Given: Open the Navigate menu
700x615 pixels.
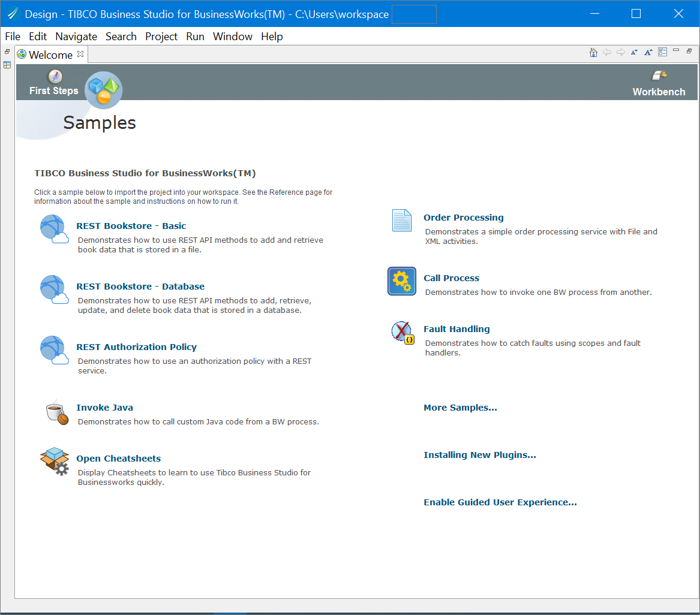Looking at the screenshot, I should pos(76,37).
